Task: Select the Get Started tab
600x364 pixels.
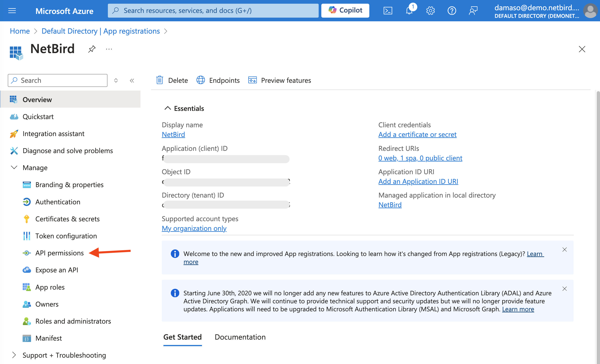Action: point(182,337)
